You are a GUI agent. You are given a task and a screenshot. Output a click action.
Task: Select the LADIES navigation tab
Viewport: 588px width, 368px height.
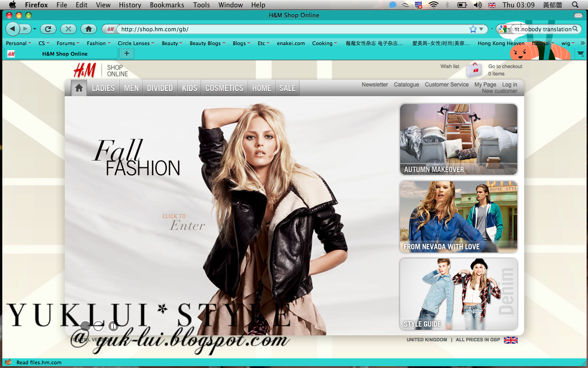(103, 88)
